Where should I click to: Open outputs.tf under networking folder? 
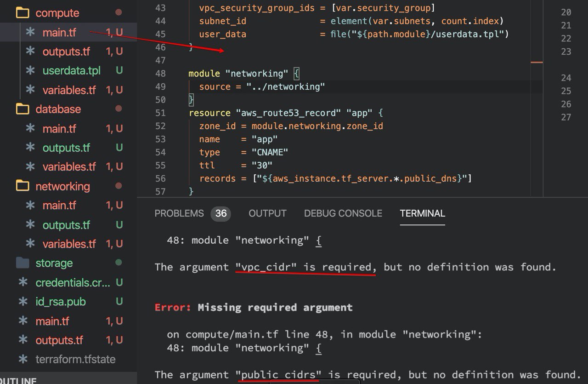(x=66, y=225)
